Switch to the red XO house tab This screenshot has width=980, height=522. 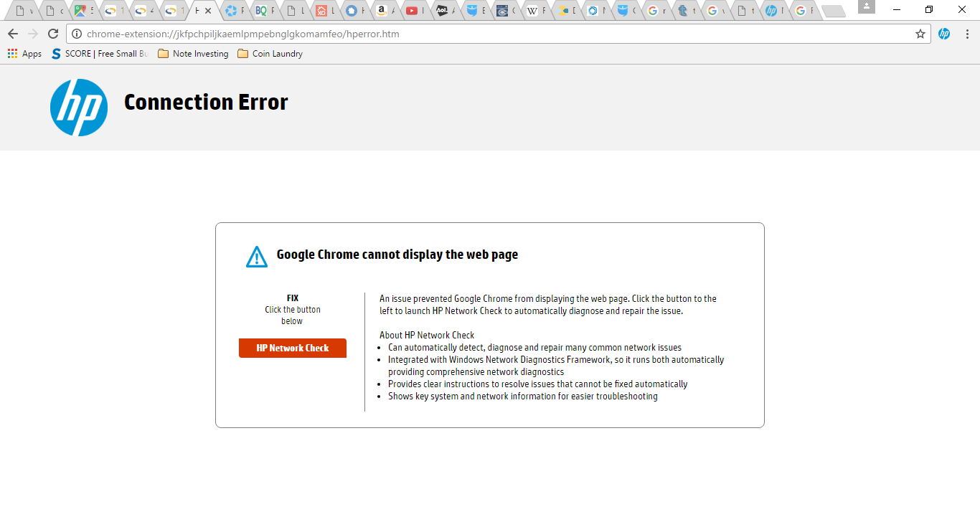(x=324, y=11)
